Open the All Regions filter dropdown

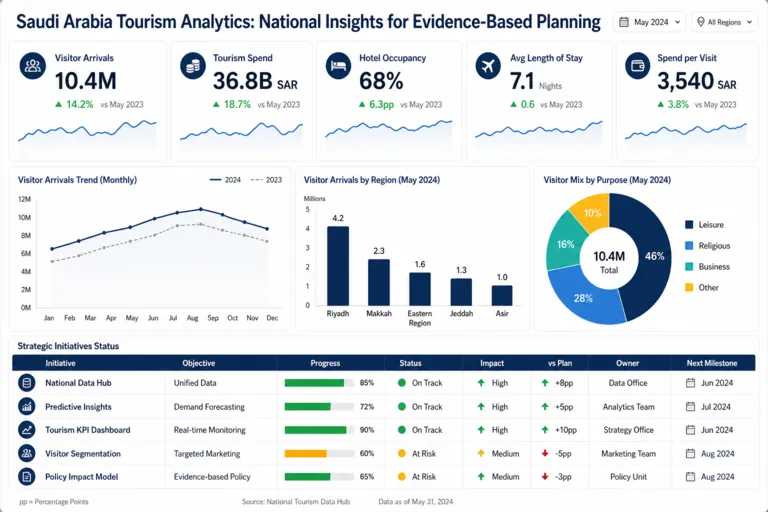(x=724, y=22)
